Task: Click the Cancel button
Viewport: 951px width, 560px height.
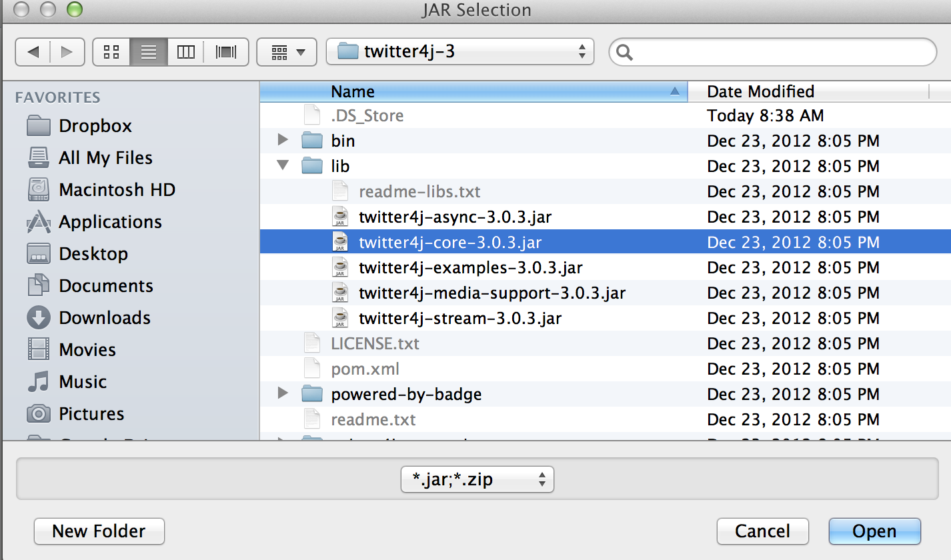Action: click(762, 531)
